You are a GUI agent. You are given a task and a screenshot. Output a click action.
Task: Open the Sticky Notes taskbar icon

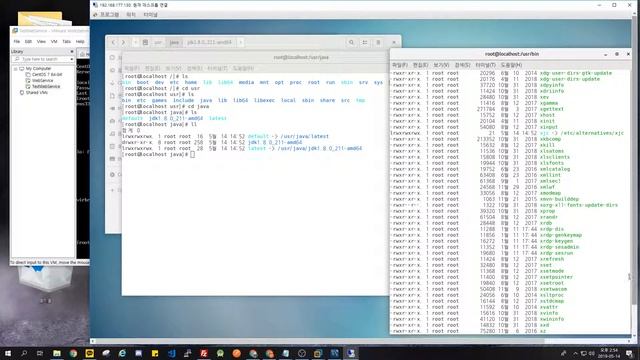(155, 353)
